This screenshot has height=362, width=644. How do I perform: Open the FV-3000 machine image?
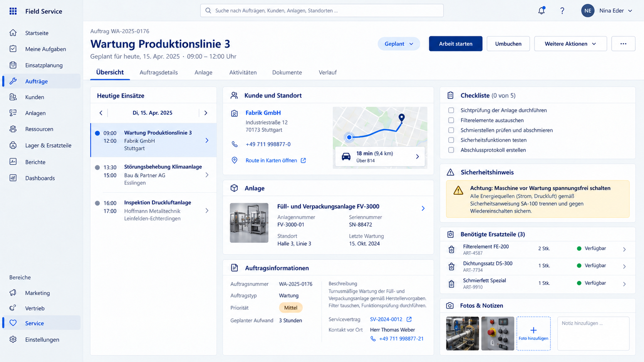click(x=249, y=223)
